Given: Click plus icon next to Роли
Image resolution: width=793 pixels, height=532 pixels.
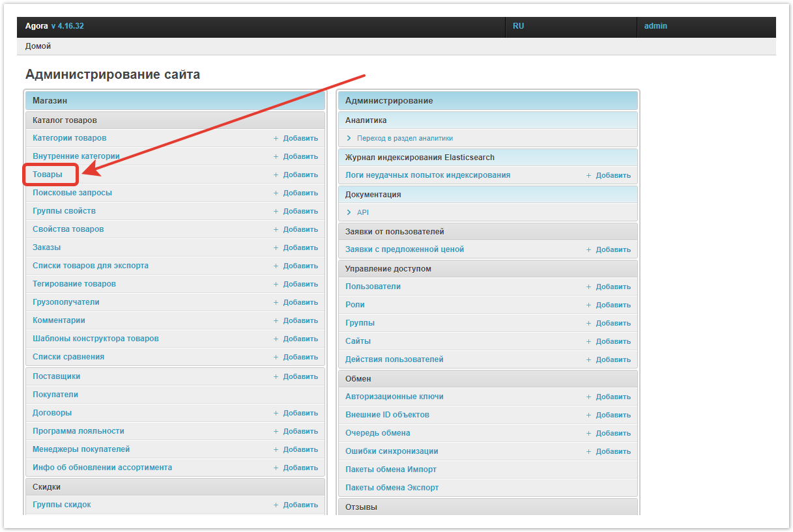Looking at the screenshot, I should coord(588,305).
